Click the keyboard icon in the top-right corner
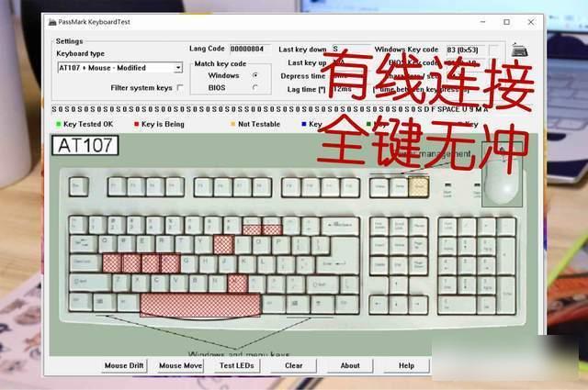This screenshot has height=390, width=588. 520,50
